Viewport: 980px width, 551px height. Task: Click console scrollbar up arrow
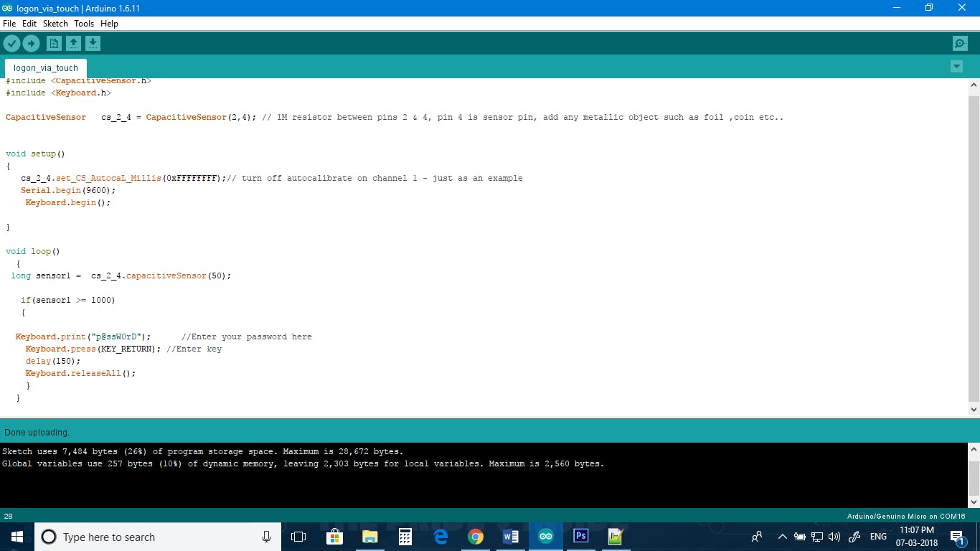point(974,451)
